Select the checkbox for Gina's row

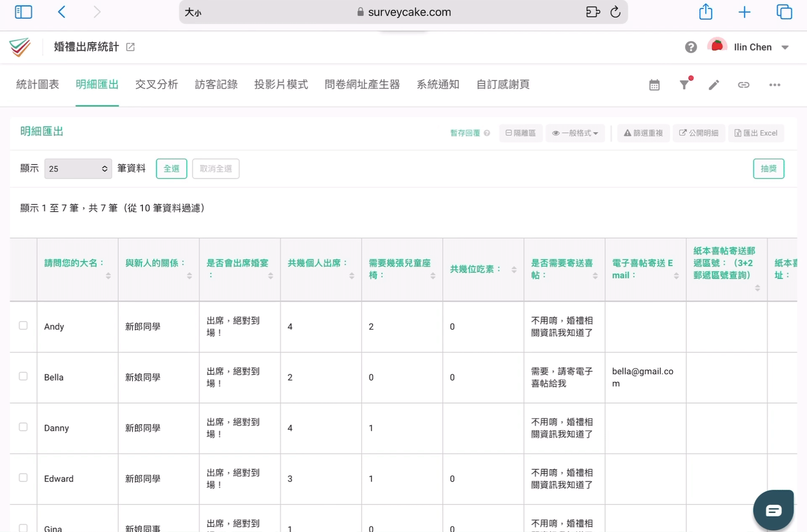point(23,528)
